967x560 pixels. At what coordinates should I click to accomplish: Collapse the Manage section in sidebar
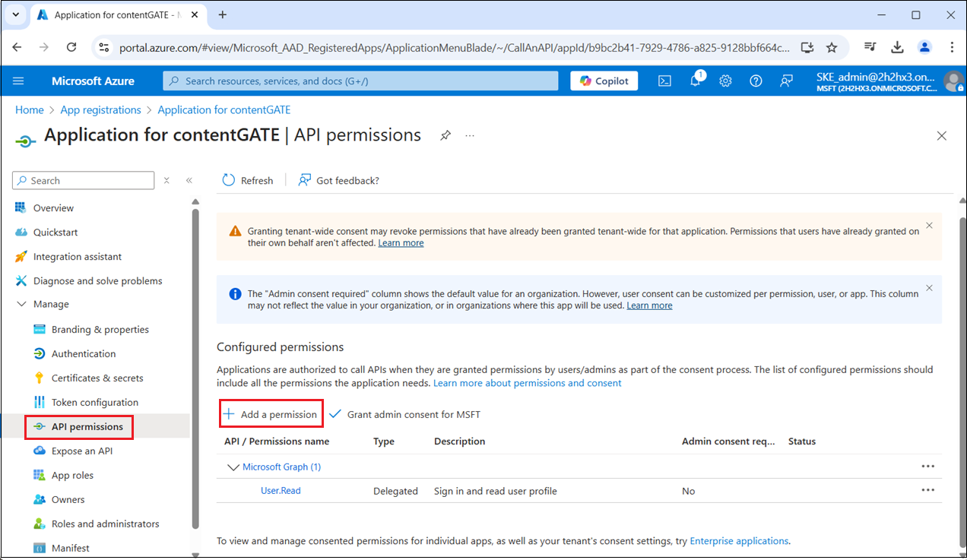click(21, 305)
